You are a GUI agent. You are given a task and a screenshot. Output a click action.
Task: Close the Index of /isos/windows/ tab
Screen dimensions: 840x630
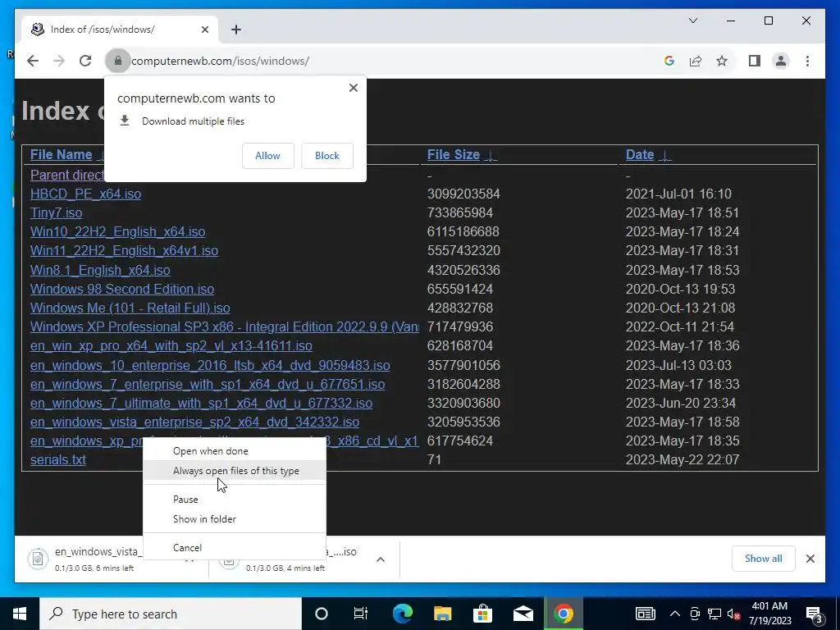click(x=204, y=30)
